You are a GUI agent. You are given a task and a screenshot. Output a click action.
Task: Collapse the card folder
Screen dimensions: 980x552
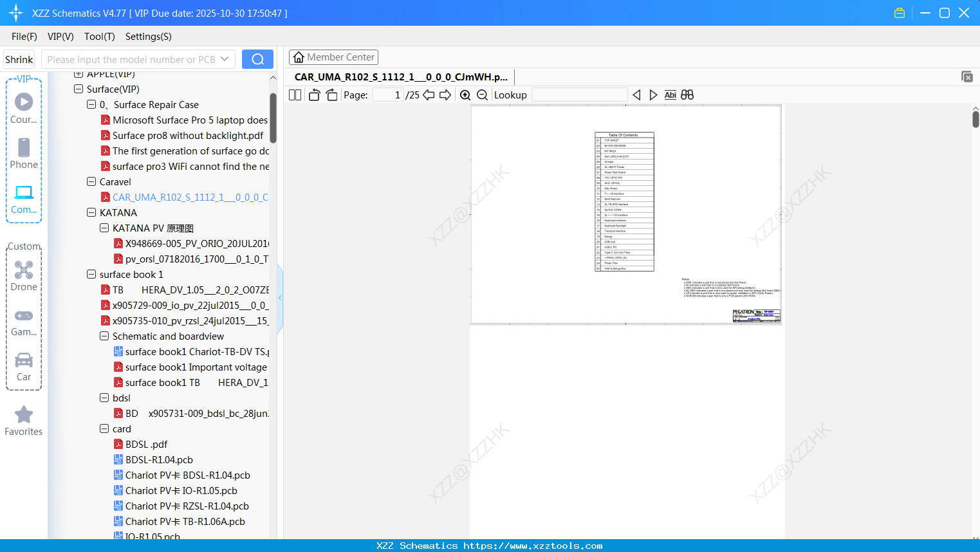[104, 428]
